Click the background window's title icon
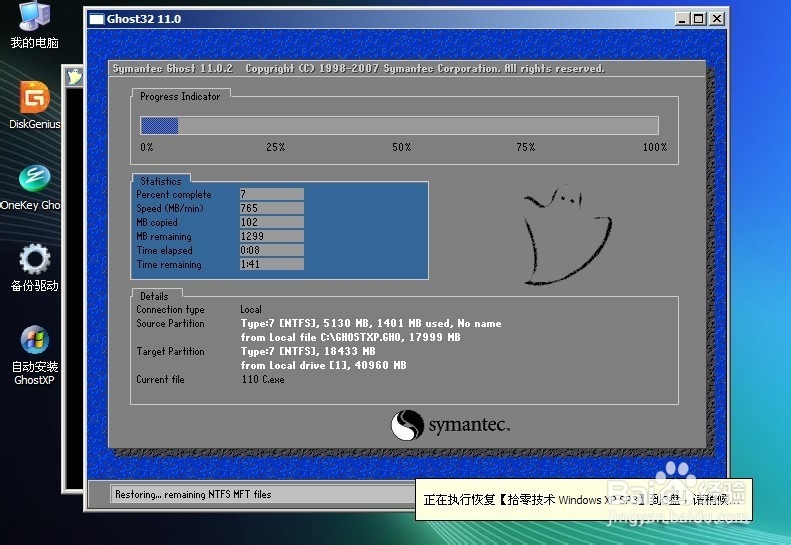The width and height of the screenshot is (791, 545). 75,77
